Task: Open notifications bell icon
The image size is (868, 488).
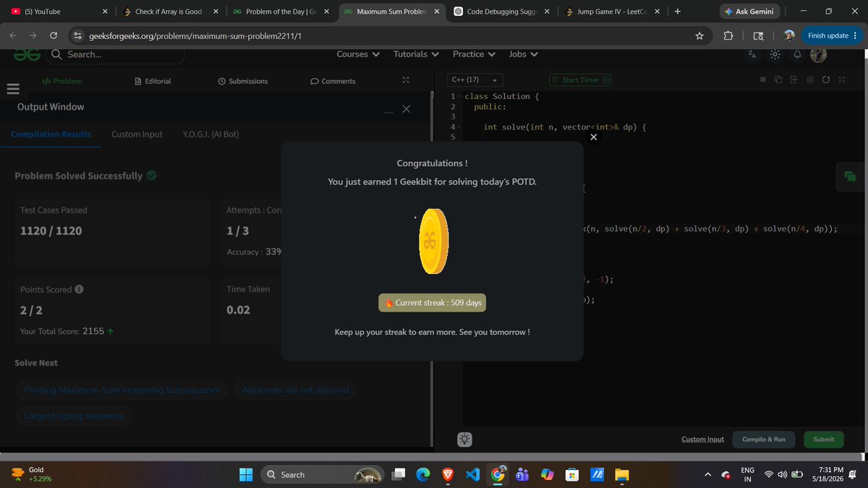Action: [x=797, y=54]
